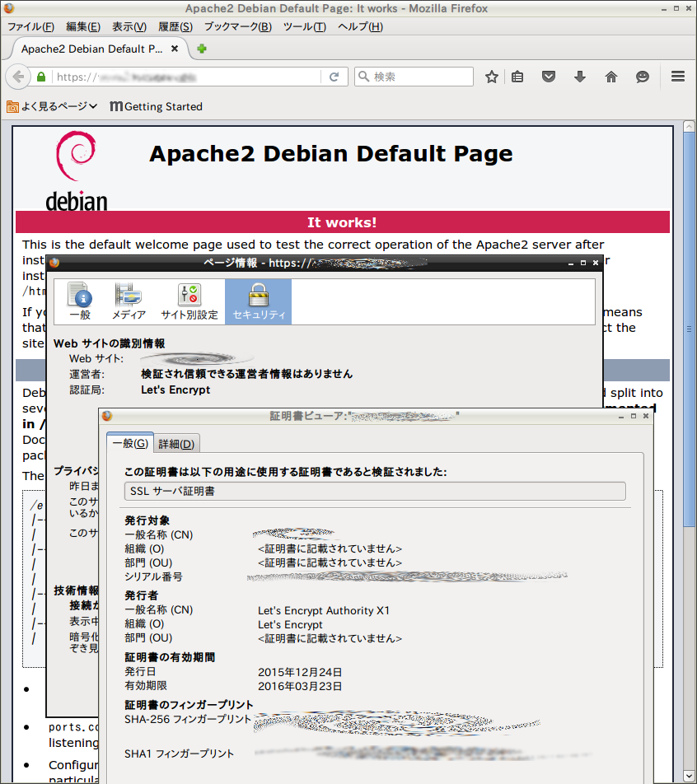697x784 pixels.
Task: Click the SHA-256 フィンガープリント label
Action: 188,719
